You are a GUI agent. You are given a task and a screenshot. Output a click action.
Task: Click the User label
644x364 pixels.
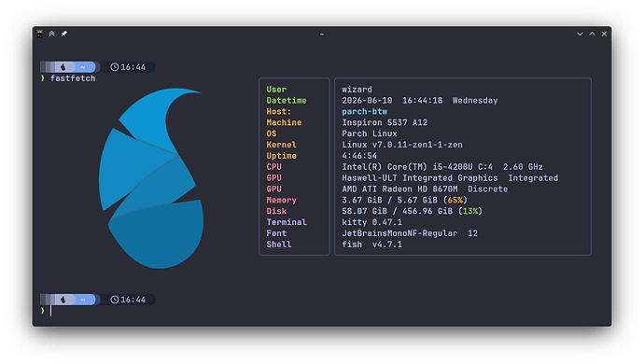click(x=276, y=90)
